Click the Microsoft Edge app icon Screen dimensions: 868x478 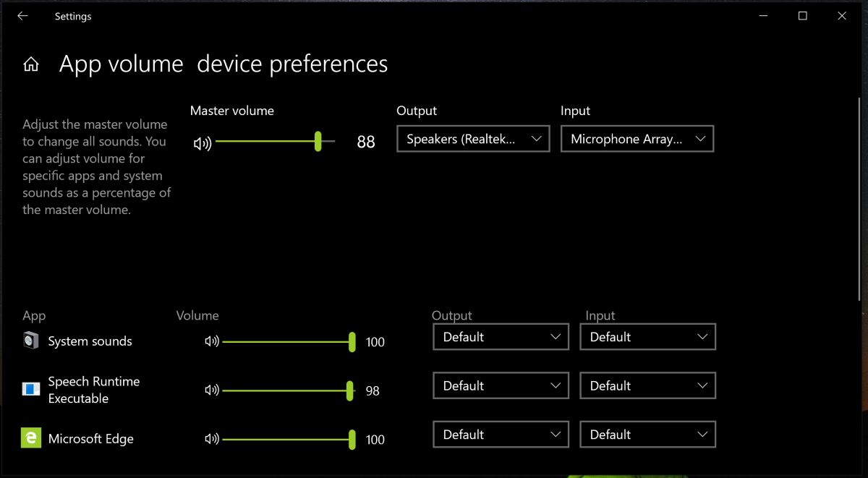29,438
